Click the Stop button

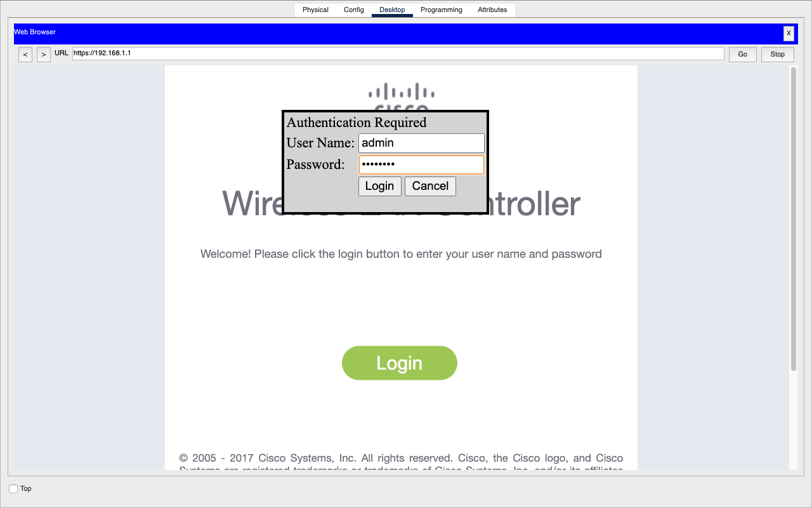778,55
